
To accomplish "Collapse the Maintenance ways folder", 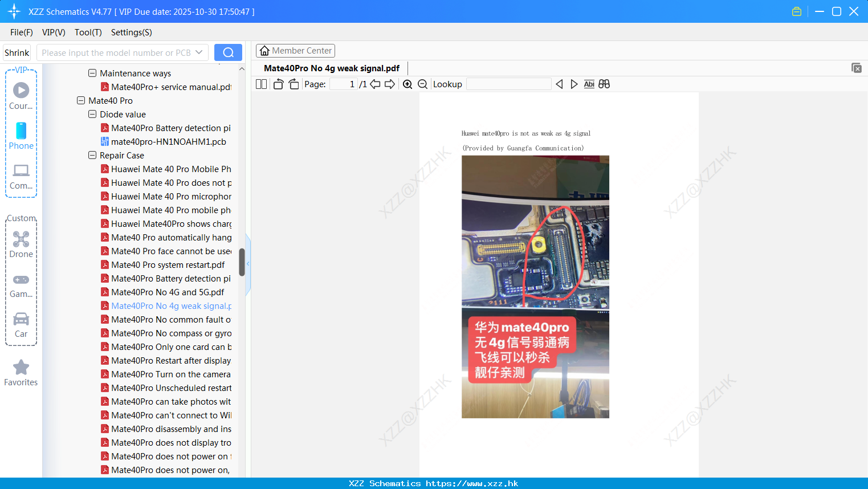I will pyautogui.click(x=92, y=74).
